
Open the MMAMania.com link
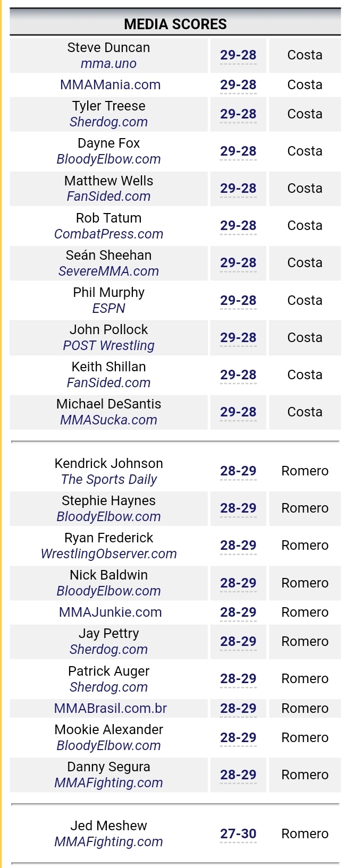coord(110,84)
